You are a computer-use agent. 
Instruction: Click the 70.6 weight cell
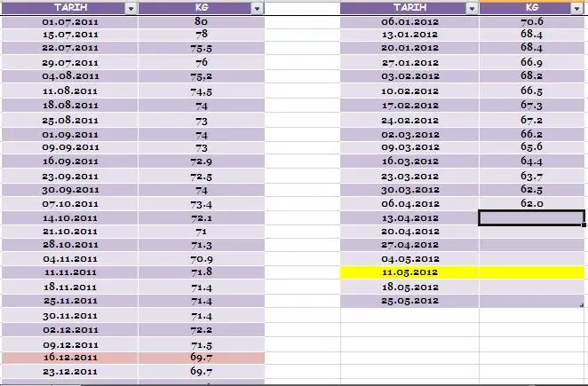[532, 20]
